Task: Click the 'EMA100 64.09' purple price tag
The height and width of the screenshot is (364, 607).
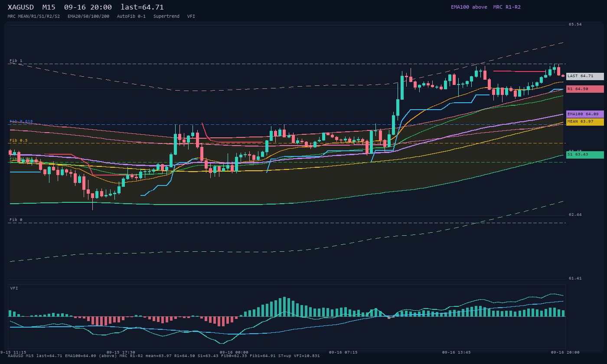Action: [x=585, y=114]
